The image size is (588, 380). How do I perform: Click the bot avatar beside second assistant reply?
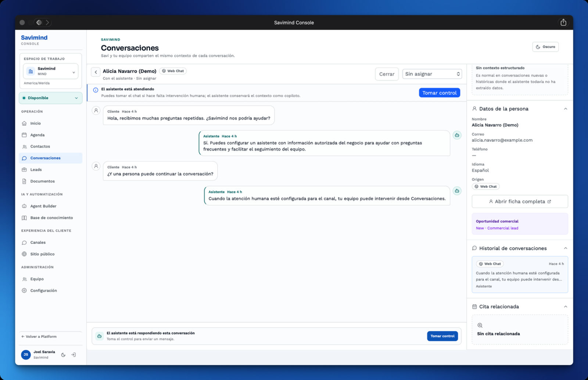pos(457,191)
